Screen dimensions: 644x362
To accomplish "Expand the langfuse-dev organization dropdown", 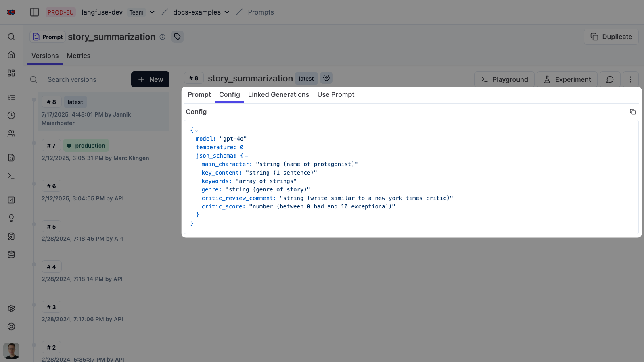I will pos(152,12).
